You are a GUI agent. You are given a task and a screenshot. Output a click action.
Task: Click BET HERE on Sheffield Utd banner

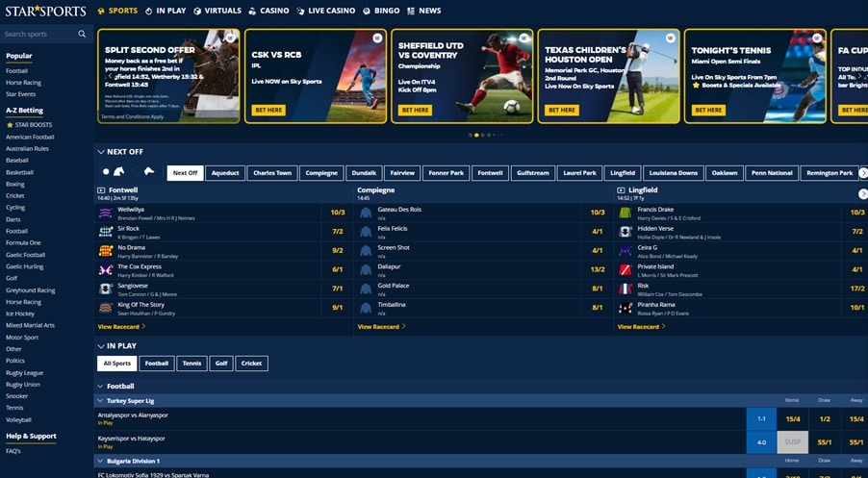415,110
